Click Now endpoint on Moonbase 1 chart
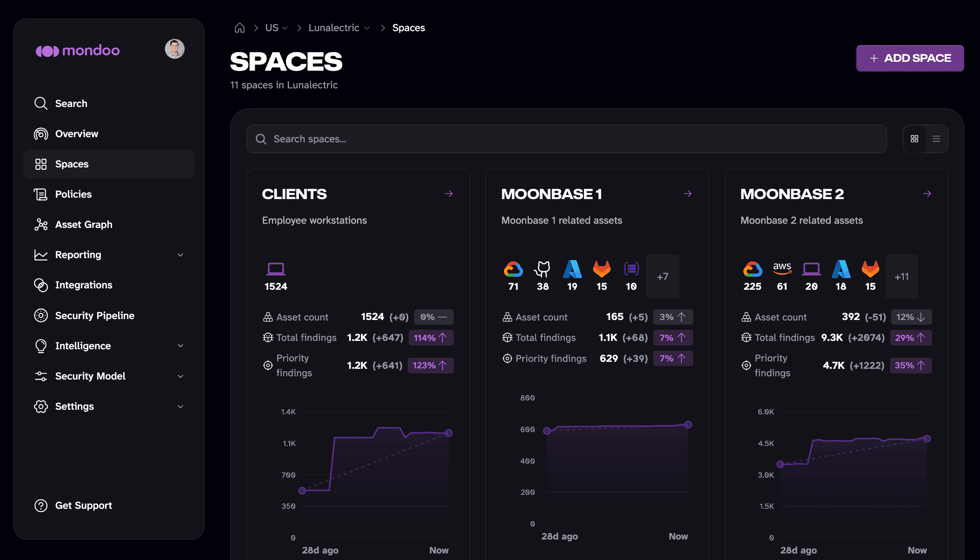This screenshot has width=980, height=560. click(688, 425)
